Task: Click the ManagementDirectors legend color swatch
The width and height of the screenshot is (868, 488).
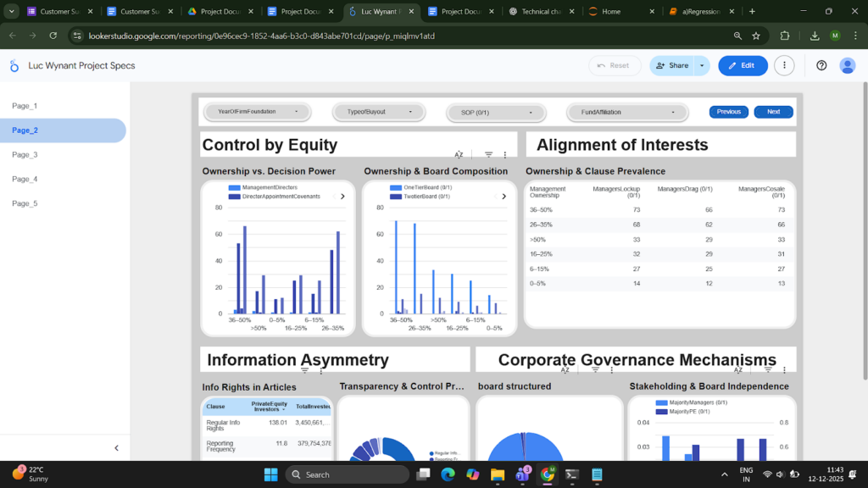Action: [x=235, y=187]
